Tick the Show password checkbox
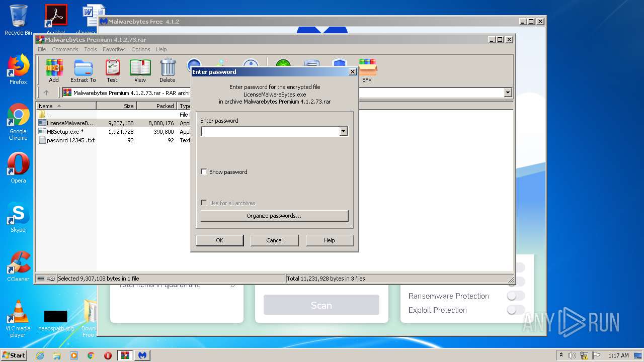Image resolution: width=644 pixels, height=362 pixels. (204, 172)
